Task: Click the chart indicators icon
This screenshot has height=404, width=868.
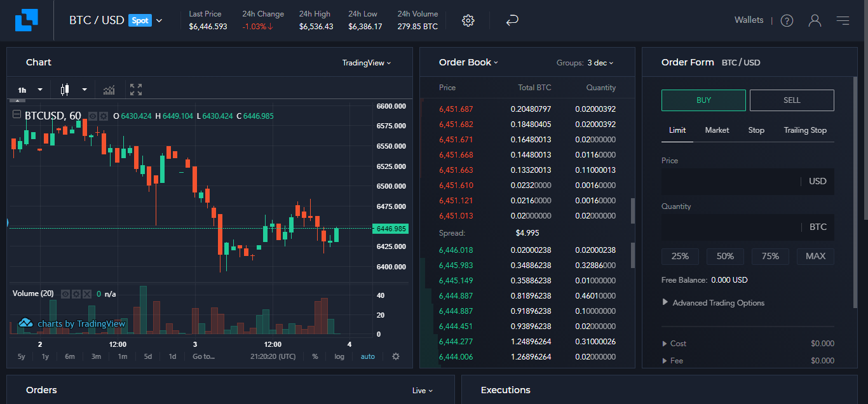Action: [109, 90]
